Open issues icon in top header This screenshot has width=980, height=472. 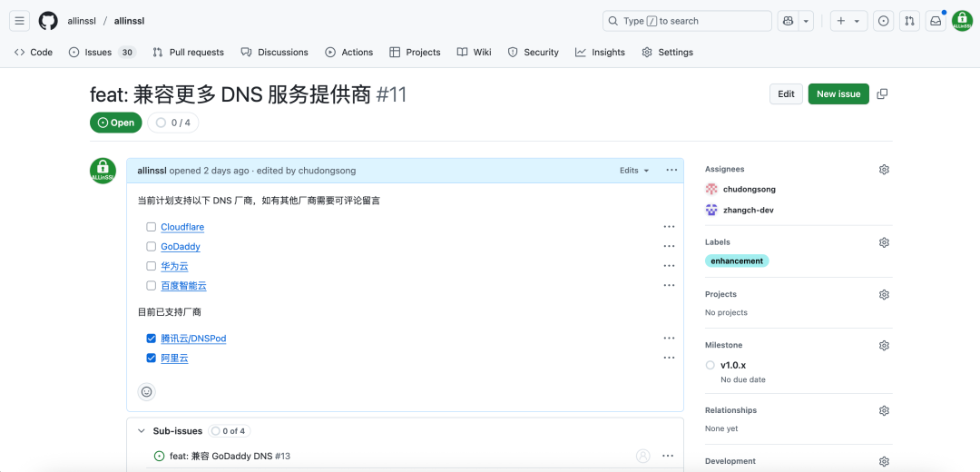(x=883, y=21)
